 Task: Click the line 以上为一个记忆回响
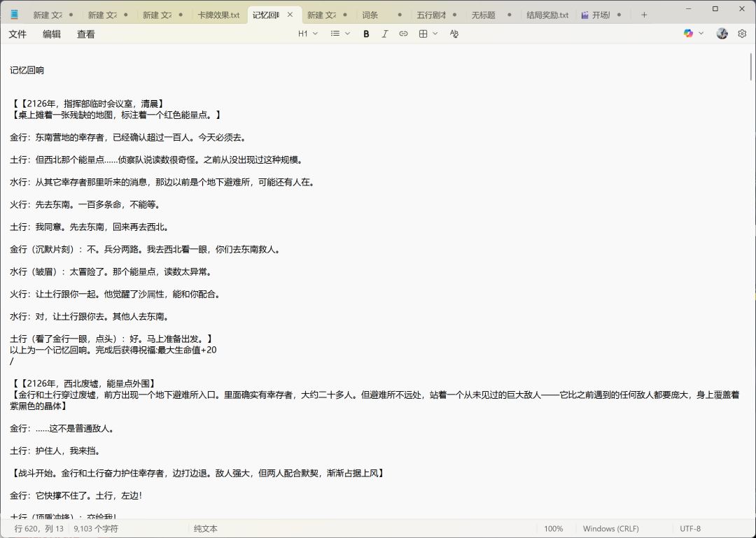click(x=113, y=350)
